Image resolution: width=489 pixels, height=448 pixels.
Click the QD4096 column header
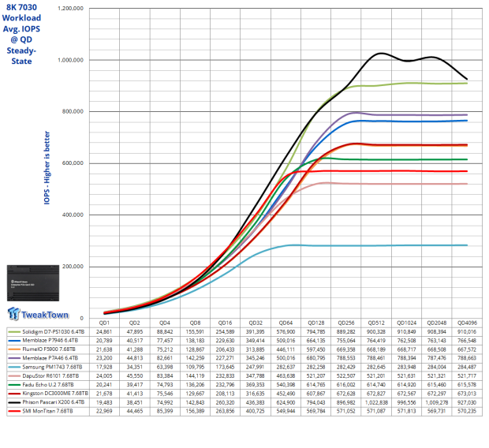point(467,323)
